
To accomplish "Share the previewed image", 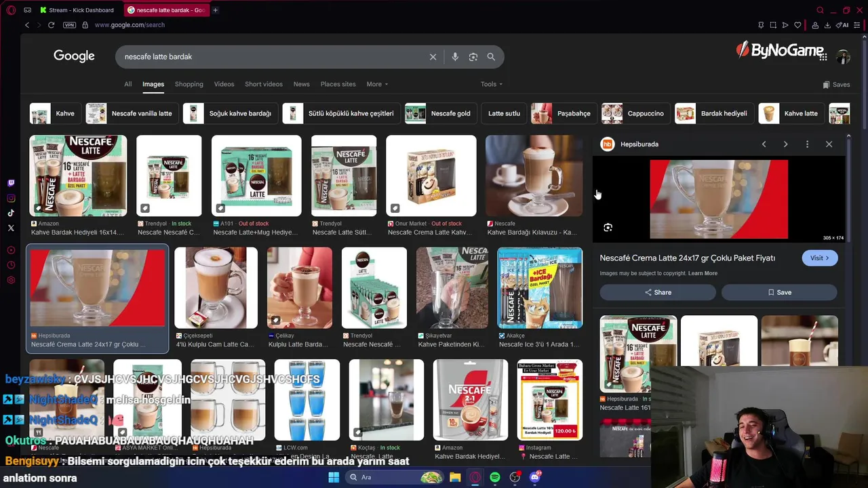I will point(658,292).
